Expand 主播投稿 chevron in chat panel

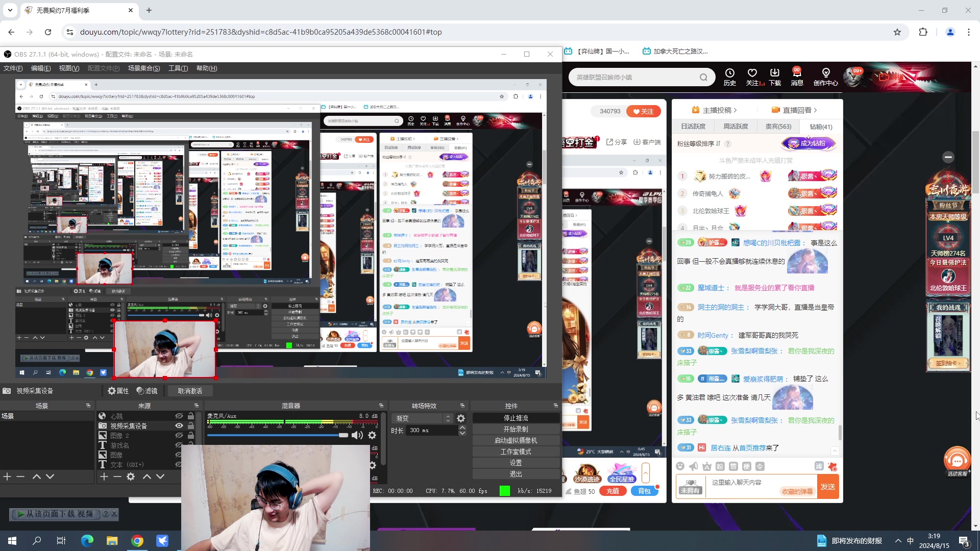coord(735,110)
